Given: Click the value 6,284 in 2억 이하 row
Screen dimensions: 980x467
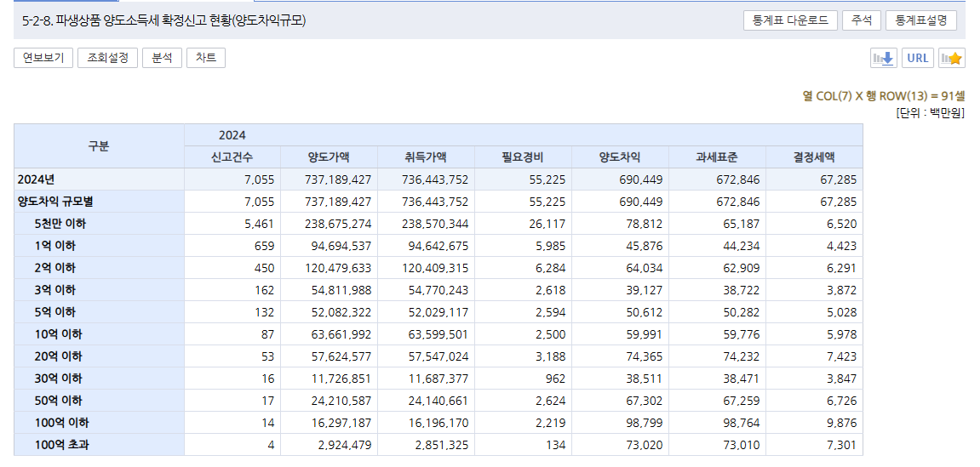Looking at the screenshot, I should pos(550,268).
